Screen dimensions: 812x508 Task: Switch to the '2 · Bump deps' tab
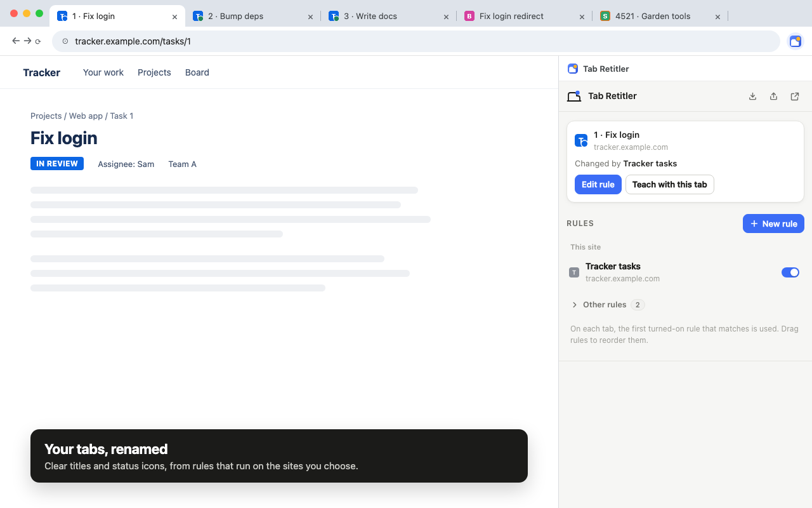coord(253,17)
